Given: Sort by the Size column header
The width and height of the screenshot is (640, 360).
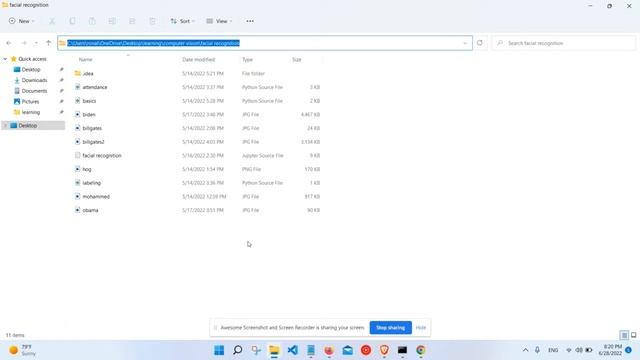Looking at the screenshot, I should click(x=297, y=60).
